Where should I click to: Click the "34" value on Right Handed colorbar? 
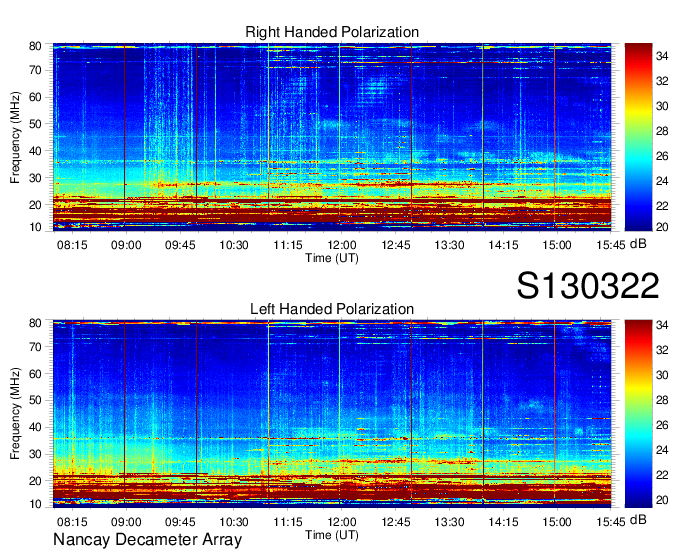point(662,56)
